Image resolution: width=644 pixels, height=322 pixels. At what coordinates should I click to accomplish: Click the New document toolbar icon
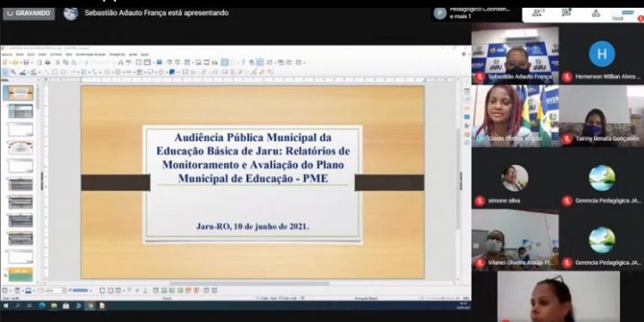point(5,63)
